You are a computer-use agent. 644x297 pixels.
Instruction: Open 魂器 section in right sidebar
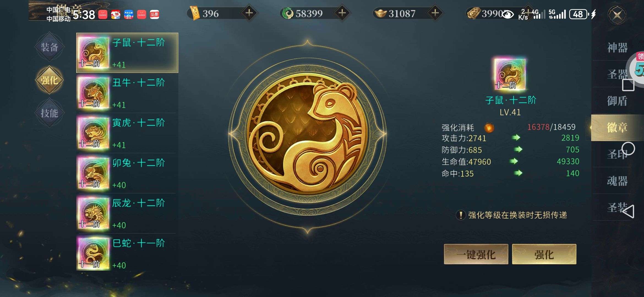(x=617, y=181)
